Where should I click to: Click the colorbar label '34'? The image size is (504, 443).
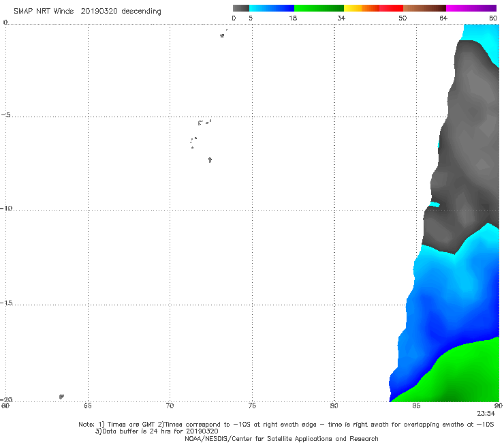(x=341, y=18)
